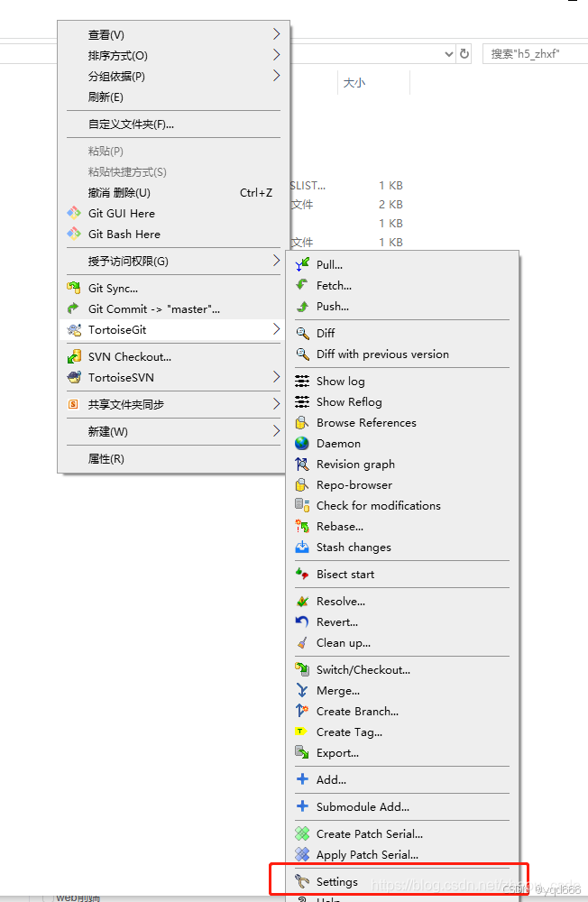Click the Diff magnifier icon
The image size is (588, 902).
(x=302, y=333)
